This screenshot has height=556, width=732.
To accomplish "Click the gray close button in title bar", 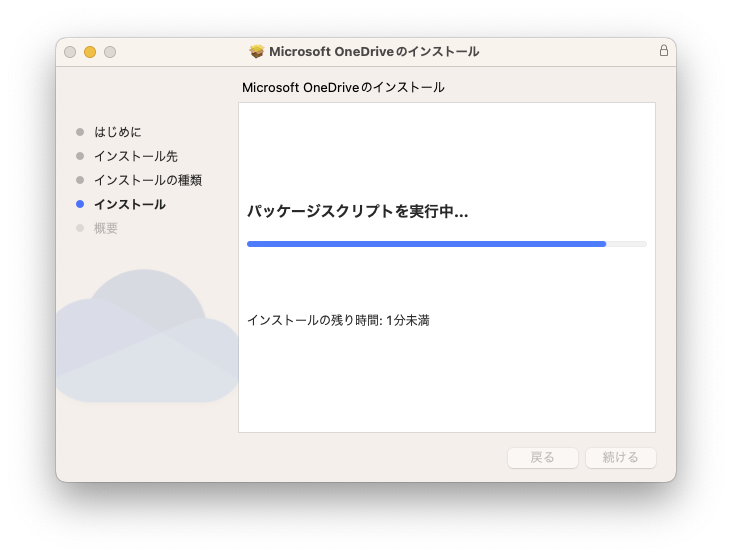I will tap(70, 52).
